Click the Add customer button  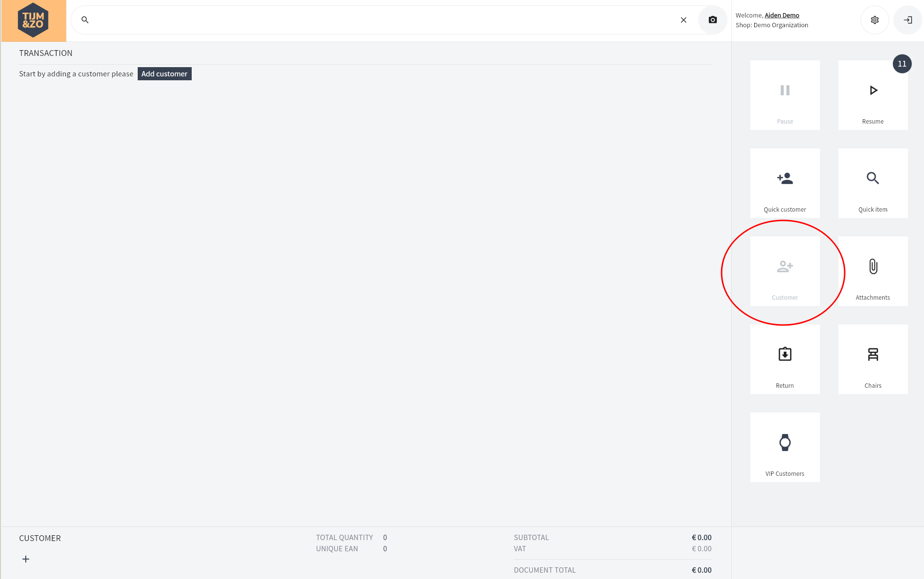[x=164, y=74]
